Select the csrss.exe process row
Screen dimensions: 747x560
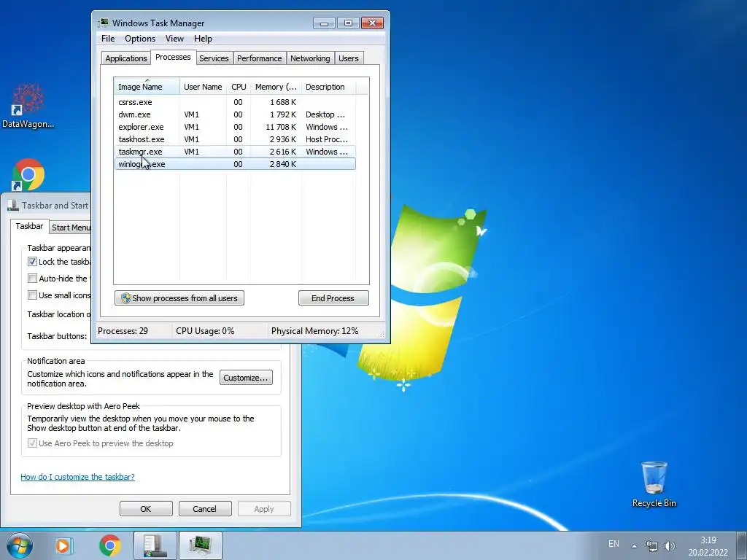235,102
